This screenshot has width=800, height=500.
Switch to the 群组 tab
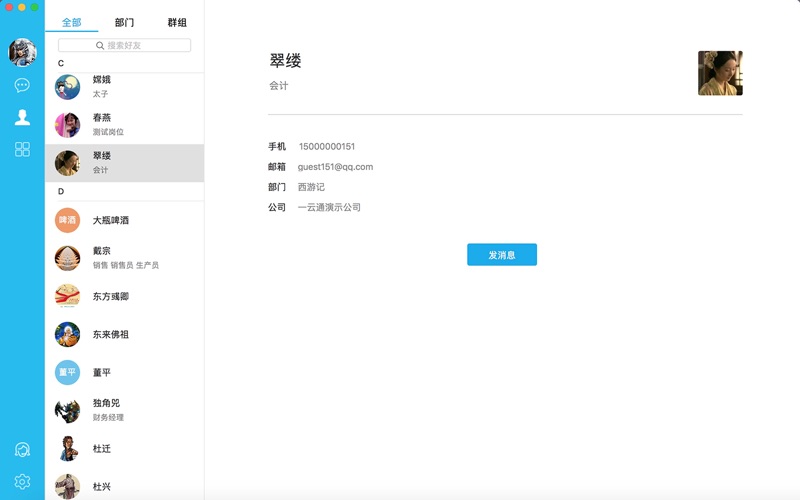point(177,22)
